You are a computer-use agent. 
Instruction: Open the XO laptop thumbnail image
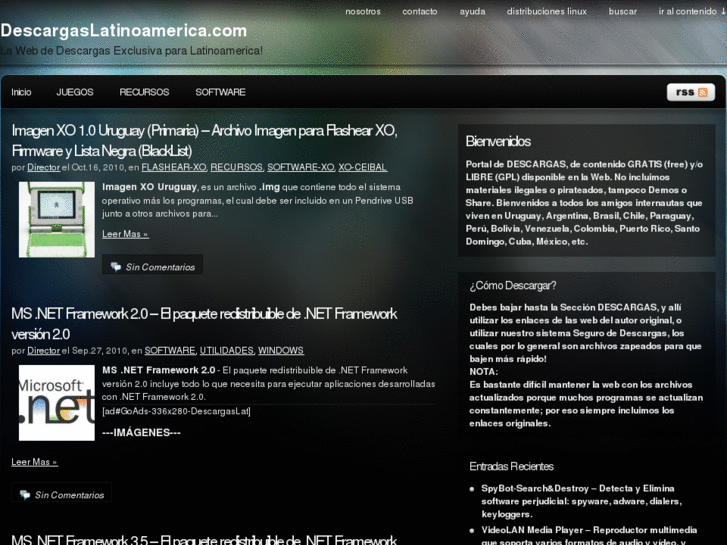click(57, 219)
